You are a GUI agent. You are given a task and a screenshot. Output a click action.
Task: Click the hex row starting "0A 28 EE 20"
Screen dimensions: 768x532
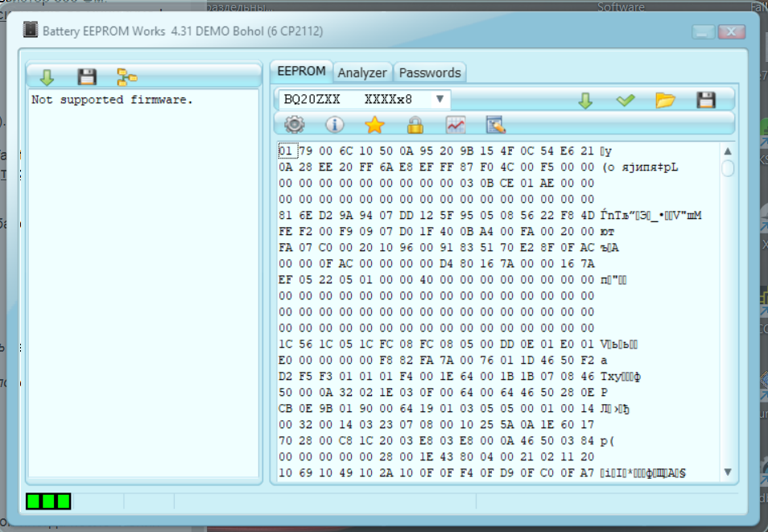478,167
